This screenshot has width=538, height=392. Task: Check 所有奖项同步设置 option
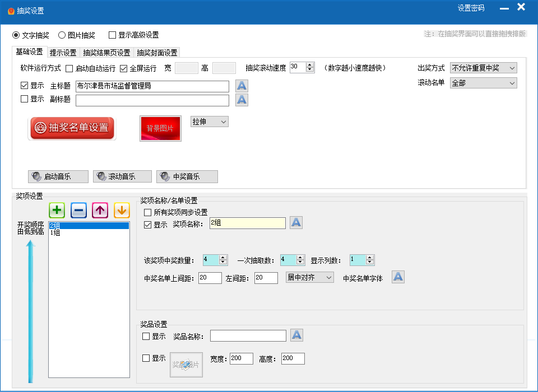[148, 212]
